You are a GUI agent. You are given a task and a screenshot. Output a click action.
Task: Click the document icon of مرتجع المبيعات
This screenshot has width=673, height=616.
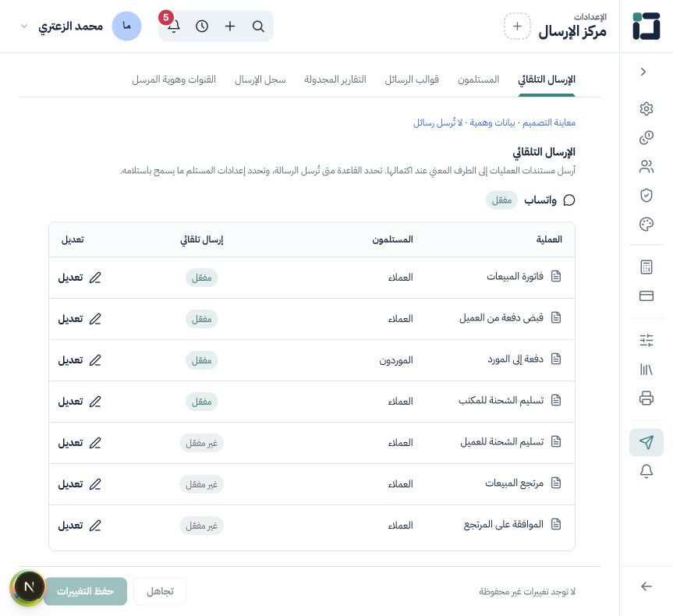tap(556, 483)
